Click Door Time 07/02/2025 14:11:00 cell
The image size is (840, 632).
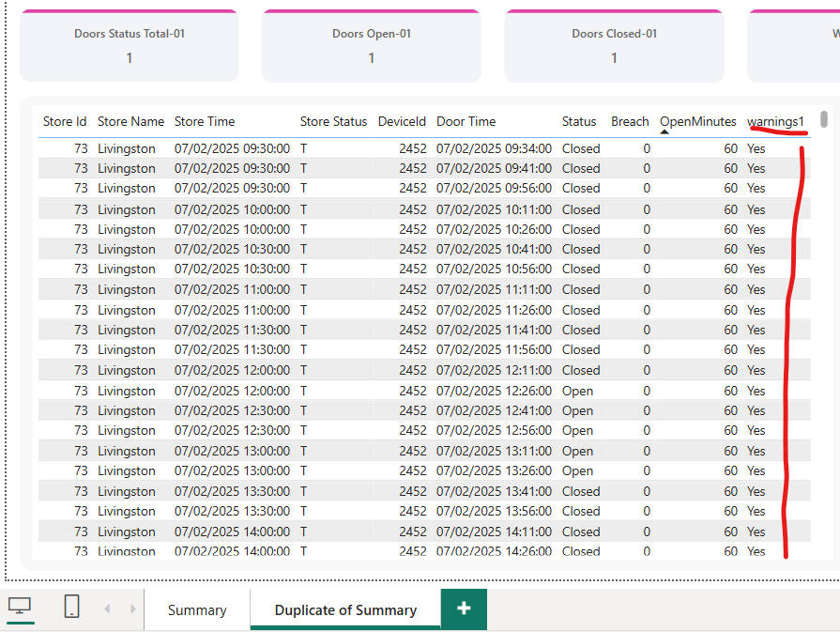[494, 532]
